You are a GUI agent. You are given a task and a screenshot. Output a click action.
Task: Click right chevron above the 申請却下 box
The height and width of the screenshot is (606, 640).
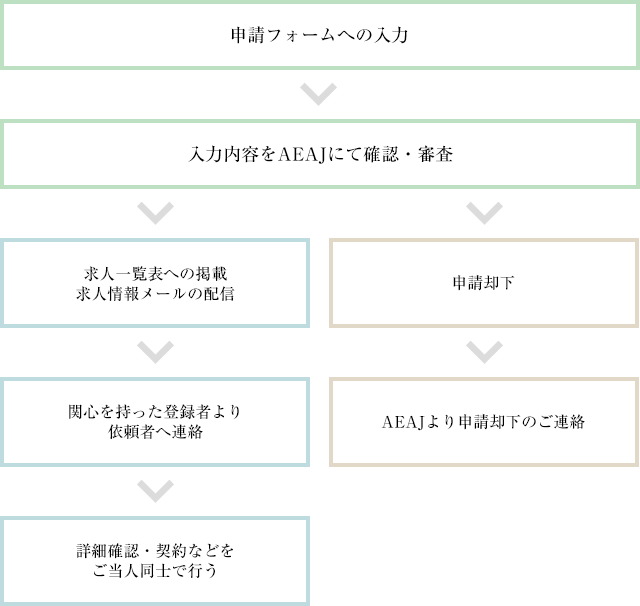click(x=484, y=213)
